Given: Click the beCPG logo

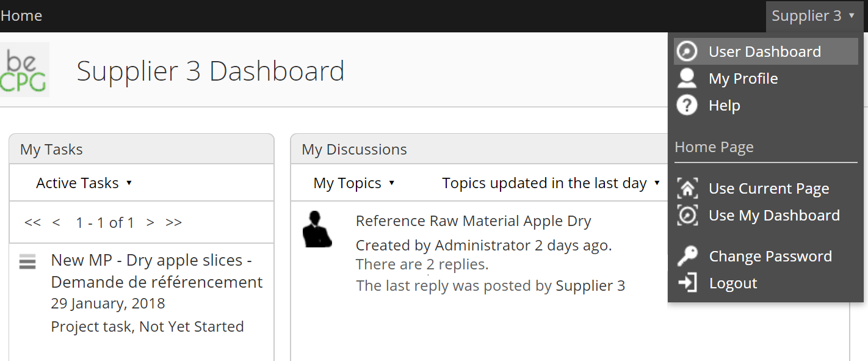Looking at the screenshot, I should pyautogui.click(x=24, y=70).
